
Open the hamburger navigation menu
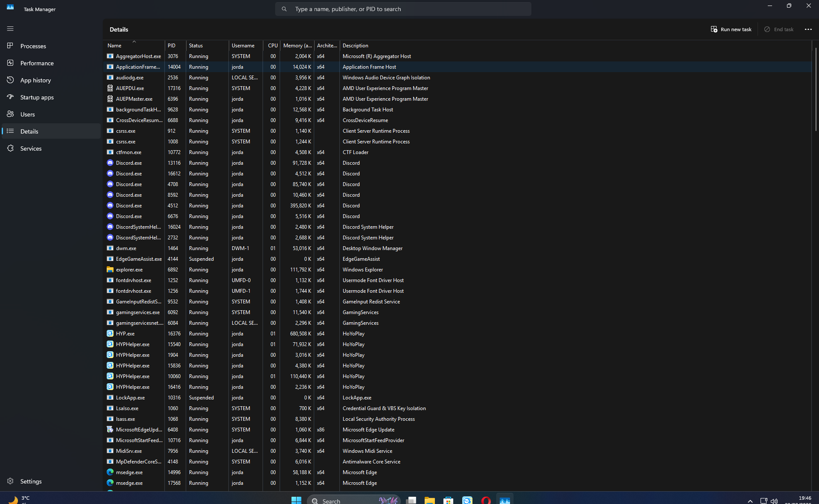point(10,29)
